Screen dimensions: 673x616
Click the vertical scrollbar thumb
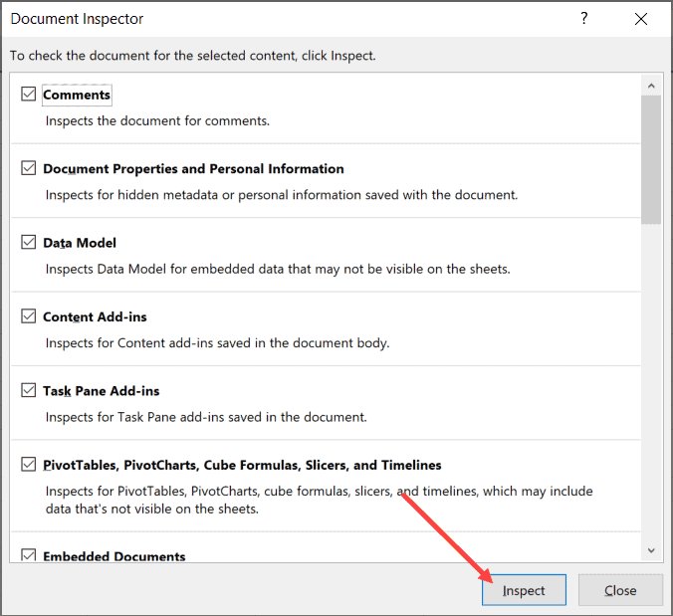(651, 159)
